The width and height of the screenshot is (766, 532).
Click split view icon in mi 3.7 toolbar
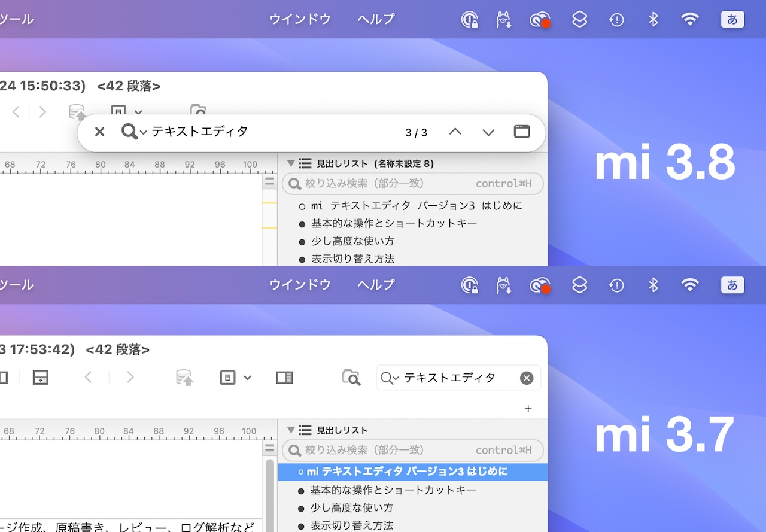(40, 378)
